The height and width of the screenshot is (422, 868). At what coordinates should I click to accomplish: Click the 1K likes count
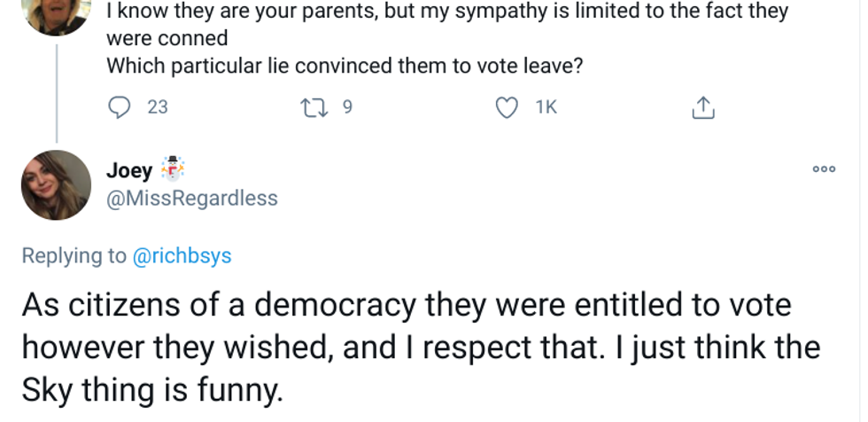point(546,107)
